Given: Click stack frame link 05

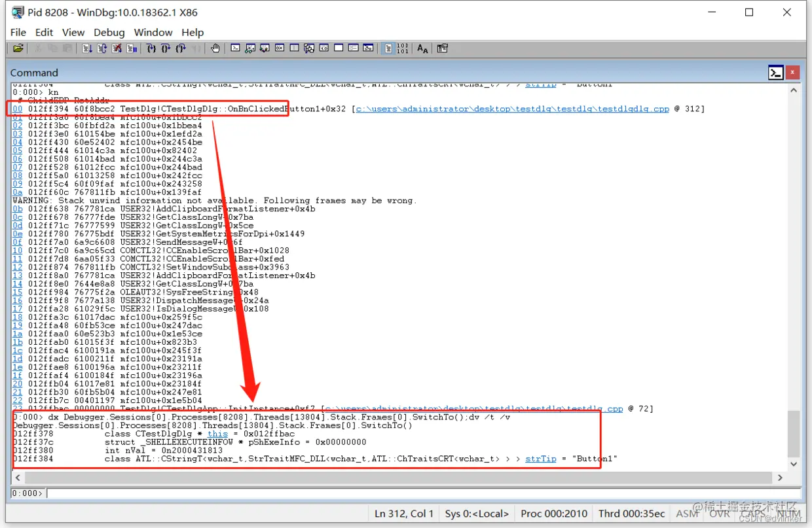Looking at the screenshot, I should (x=18, y=150).
